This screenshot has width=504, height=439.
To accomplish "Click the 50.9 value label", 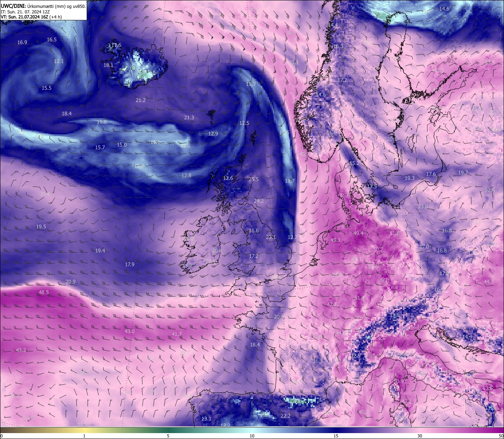I will pyautogui.click(x=398, y=382).
